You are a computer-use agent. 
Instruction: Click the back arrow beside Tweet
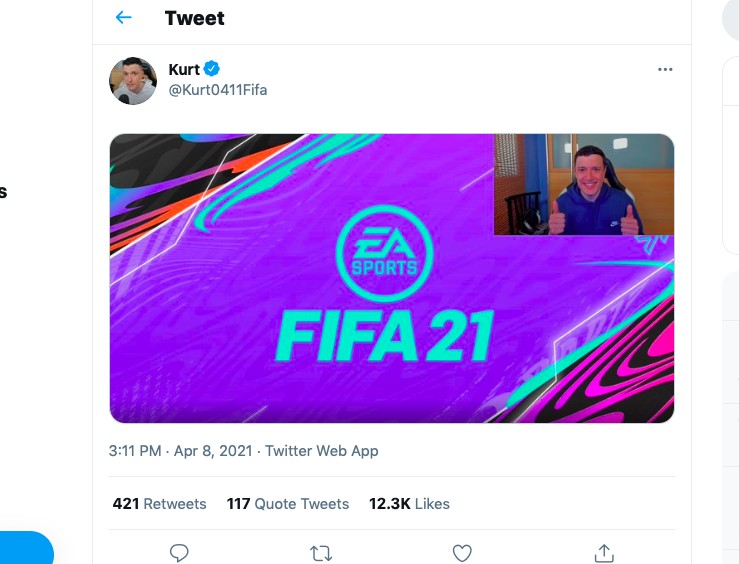tap(124, 18)
